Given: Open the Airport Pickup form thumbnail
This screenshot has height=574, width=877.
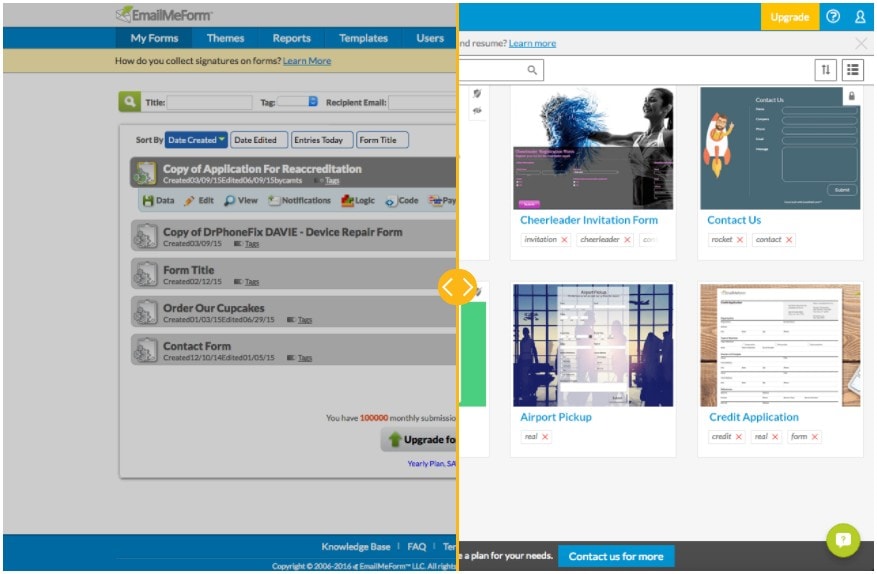Looking at the screenshot, I should point(593,344).
